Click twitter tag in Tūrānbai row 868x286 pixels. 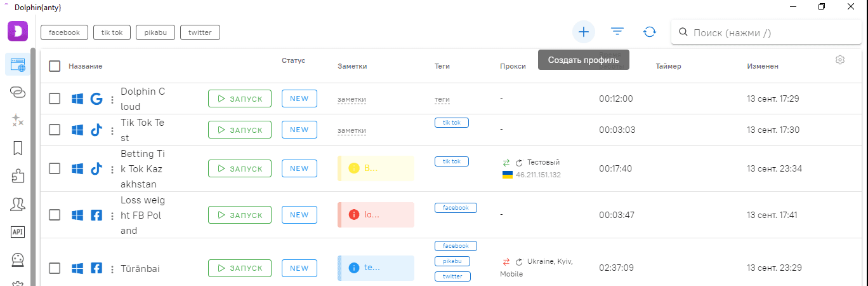(x=452, y=276)
